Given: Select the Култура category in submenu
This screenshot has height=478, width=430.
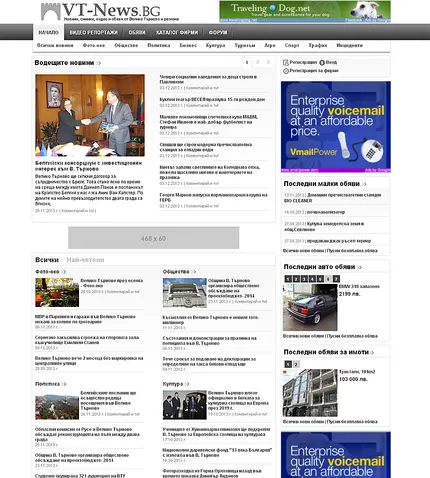Looking at the screenshot, I should (x=215, y=45).
